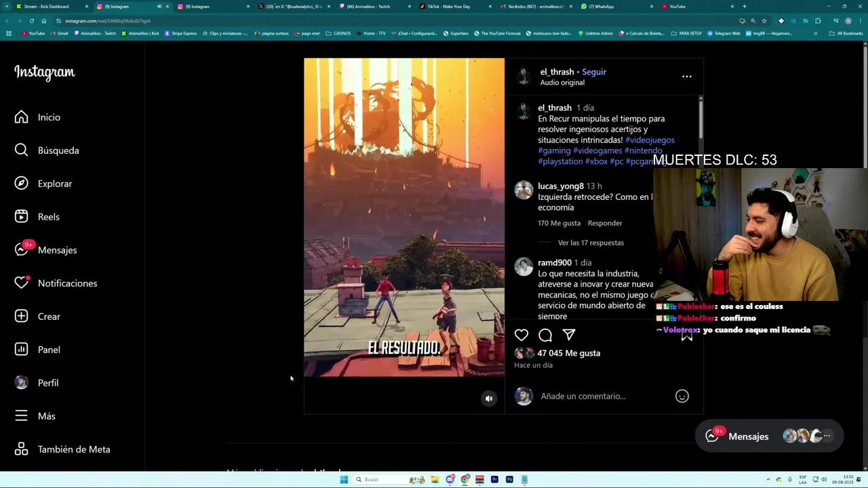Go to Perfil page
This screenshot has width=868, height=488.
(x=37, y=383)
